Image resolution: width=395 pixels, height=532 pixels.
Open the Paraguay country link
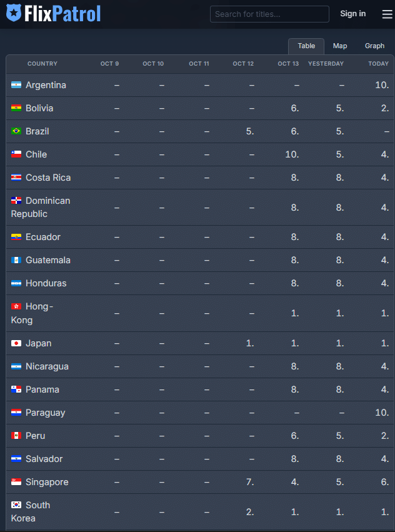pos(45,413)
